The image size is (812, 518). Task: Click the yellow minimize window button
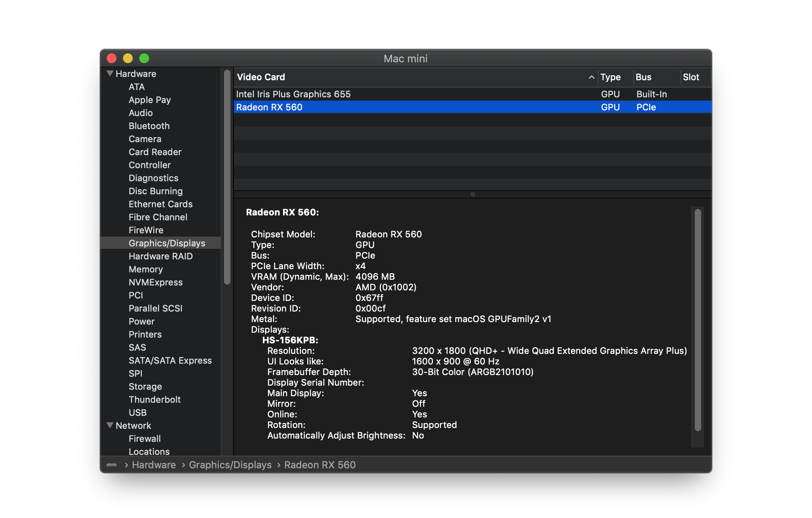pyautogui.click(x=128, y=58)
